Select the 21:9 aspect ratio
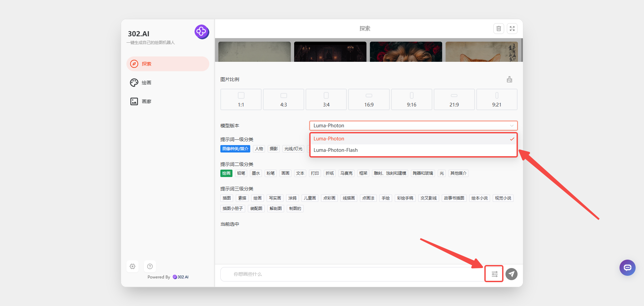Image resolution: width=644 pixels, height=306 pixels. (x=454, y=99)
